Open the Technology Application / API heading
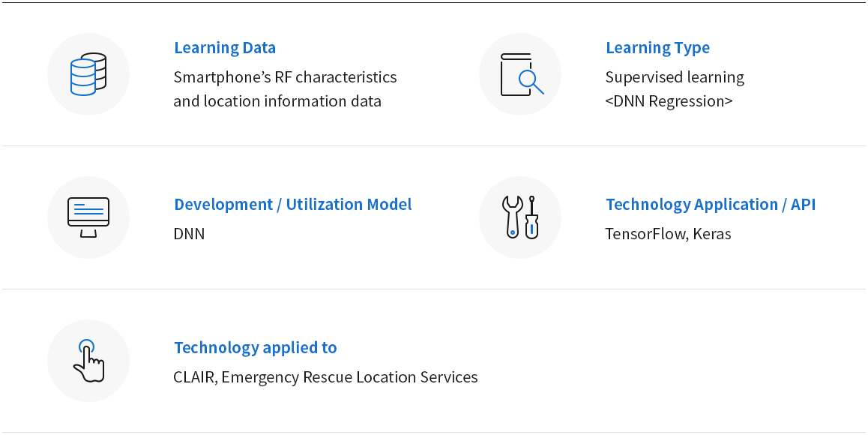 pyautogui.click(x=711, y=205)
